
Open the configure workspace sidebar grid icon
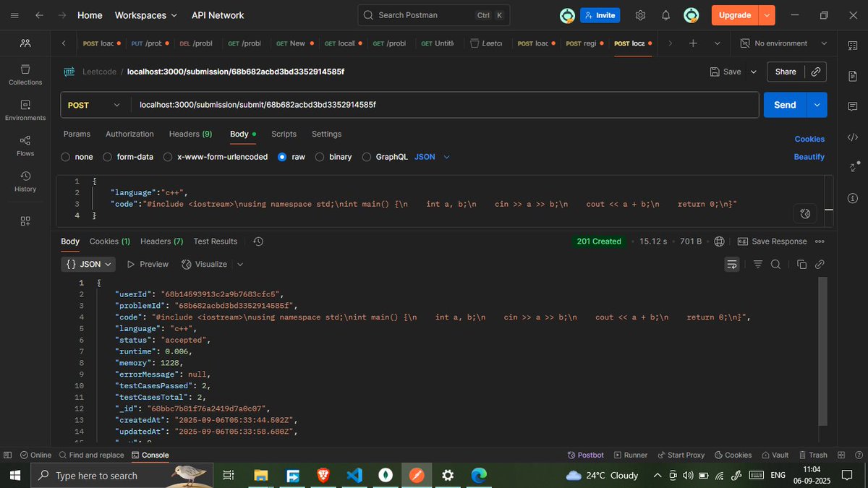[x=25, y=221]
